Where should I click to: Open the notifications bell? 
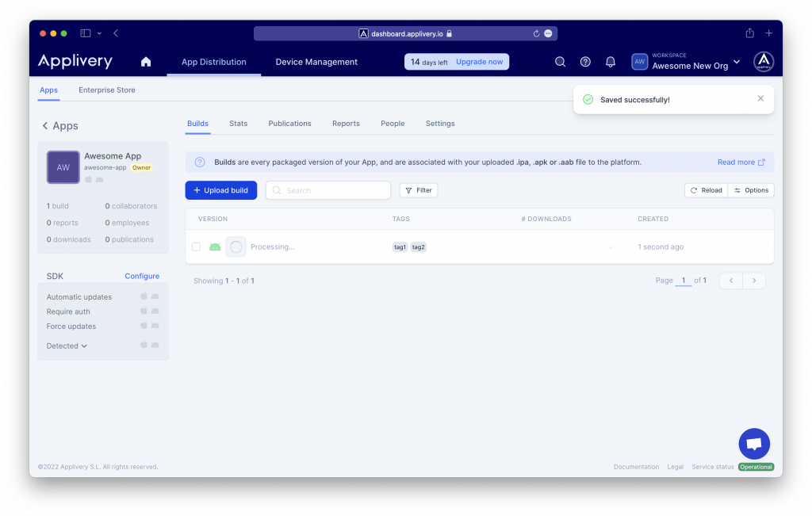[611, 62]
